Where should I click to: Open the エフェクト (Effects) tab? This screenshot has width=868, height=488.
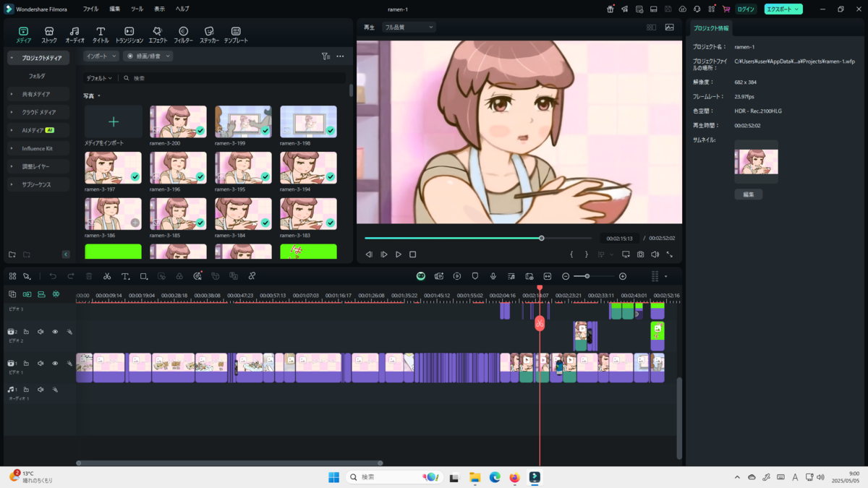pos(158,35)
